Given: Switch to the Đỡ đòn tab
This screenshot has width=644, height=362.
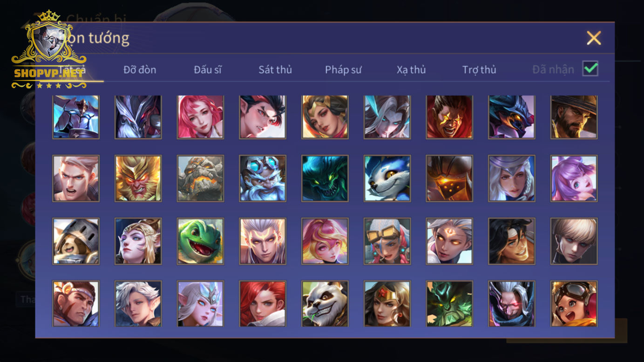Looking at the screenshot, I should (x=140, y=70).
